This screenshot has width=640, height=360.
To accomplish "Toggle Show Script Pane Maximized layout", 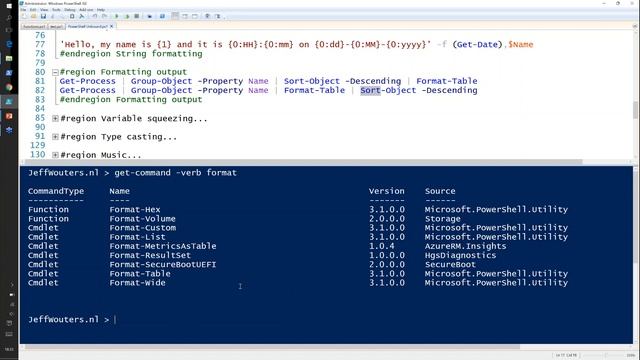I will click(x=194, y=16).
